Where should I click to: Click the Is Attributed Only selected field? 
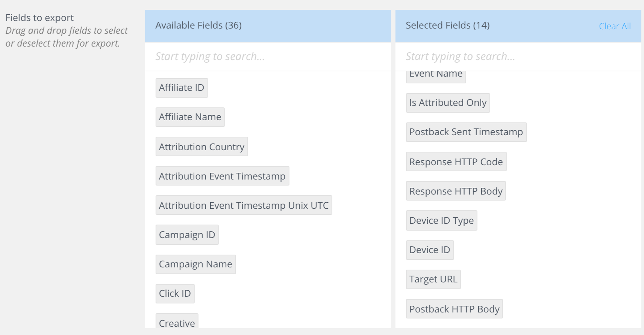tap(448, 103)
